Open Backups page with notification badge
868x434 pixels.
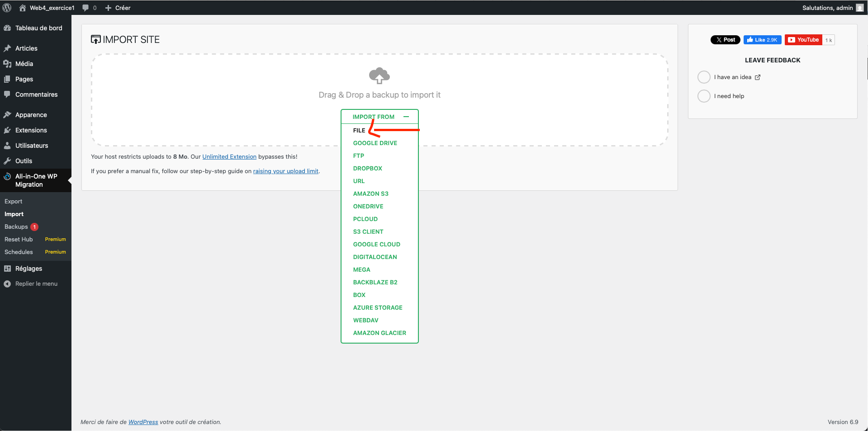[16, 227]
